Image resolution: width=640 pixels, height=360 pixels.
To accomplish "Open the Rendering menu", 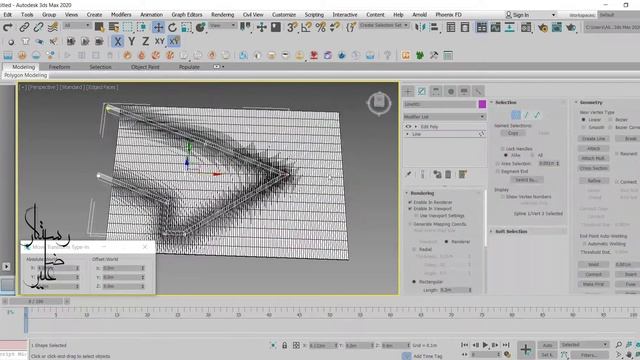I will tap(222, 15).
